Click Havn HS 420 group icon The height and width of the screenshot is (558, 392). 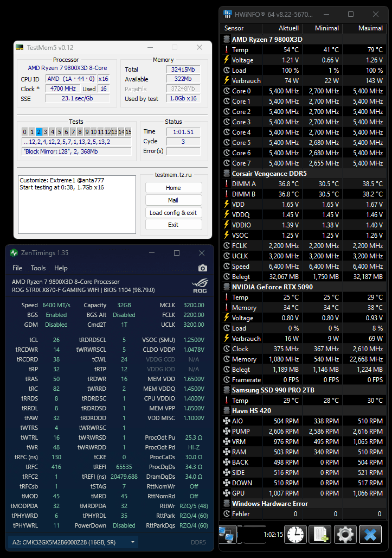pos(227,411)
